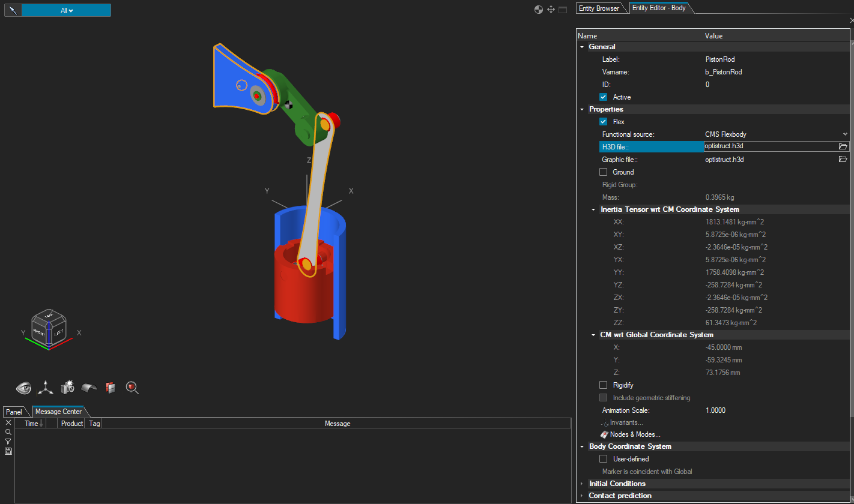854x504 pixels.
Task: Click the four-arrow move icon above viewport
Action: click(551, 10)
